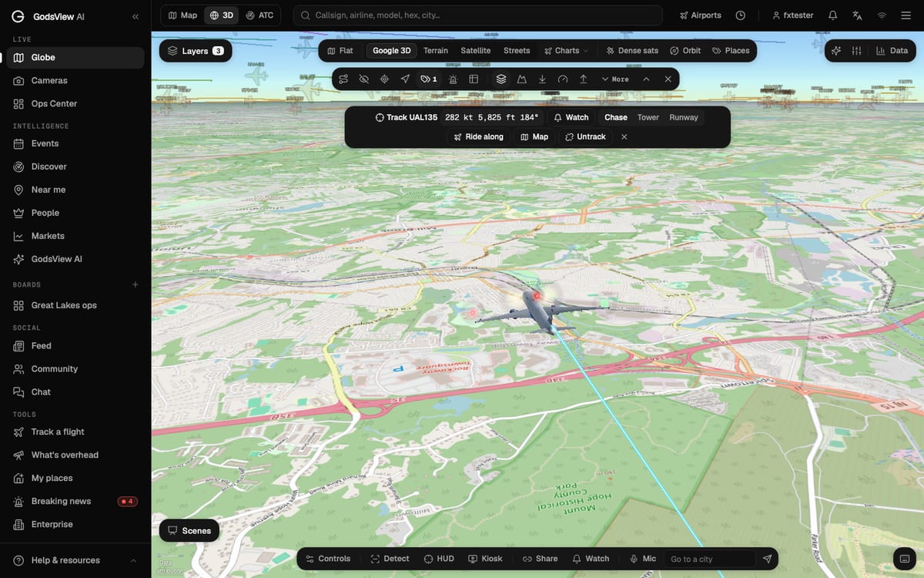Click the speedometer gauge icon
Viewport: 924px width, 578px height.
point(563,79)
